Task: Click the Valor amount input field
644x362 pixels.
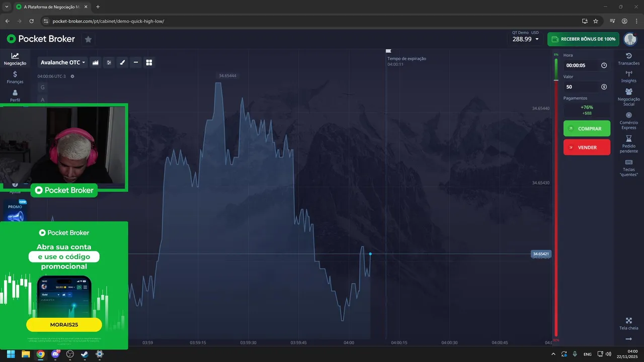Action: pyautogui.click(x=587, y=87)
